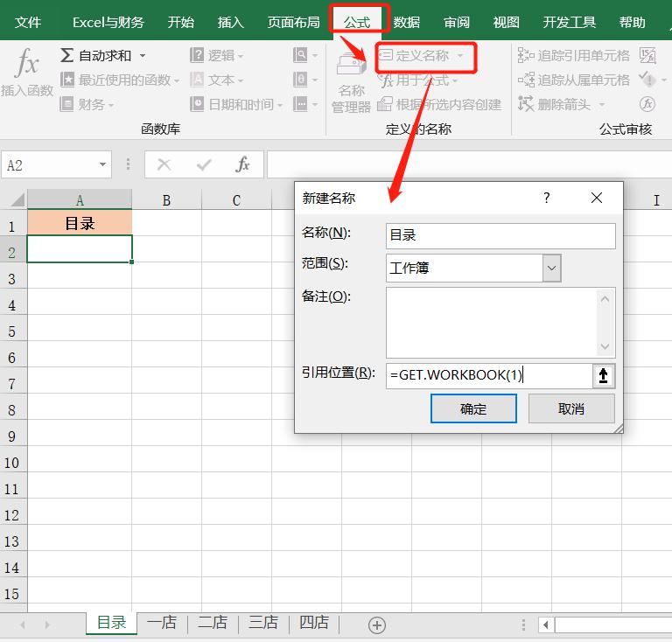Switch to the View (视图) tab

point(506,22)
